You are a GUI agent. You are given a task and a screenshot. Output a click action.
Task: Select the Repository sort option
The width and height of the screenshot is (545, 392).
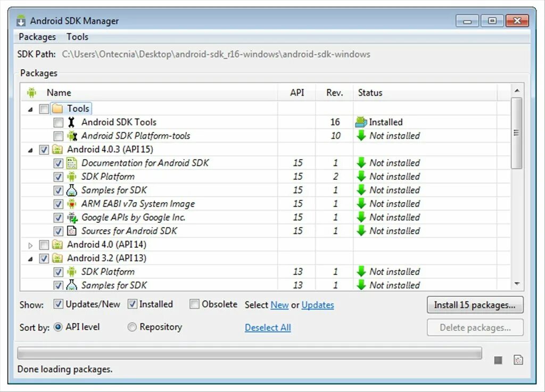(132, 327)
